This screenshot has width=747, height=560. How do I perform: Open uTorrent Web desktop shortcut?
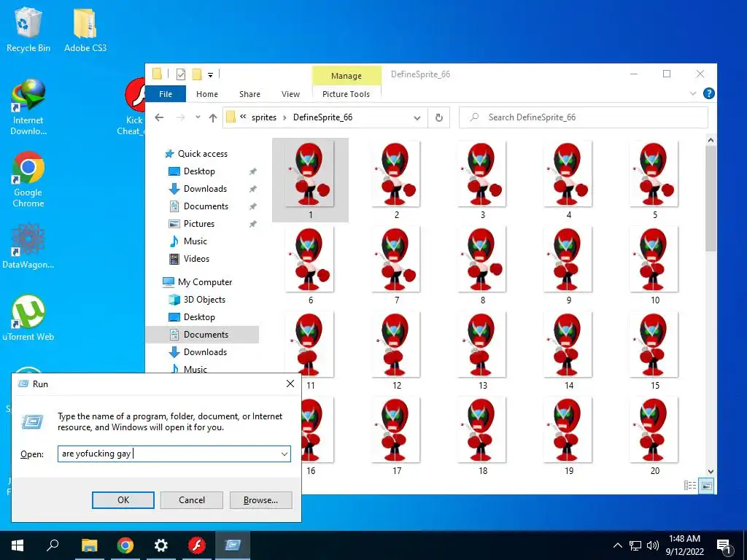point(28,318)
